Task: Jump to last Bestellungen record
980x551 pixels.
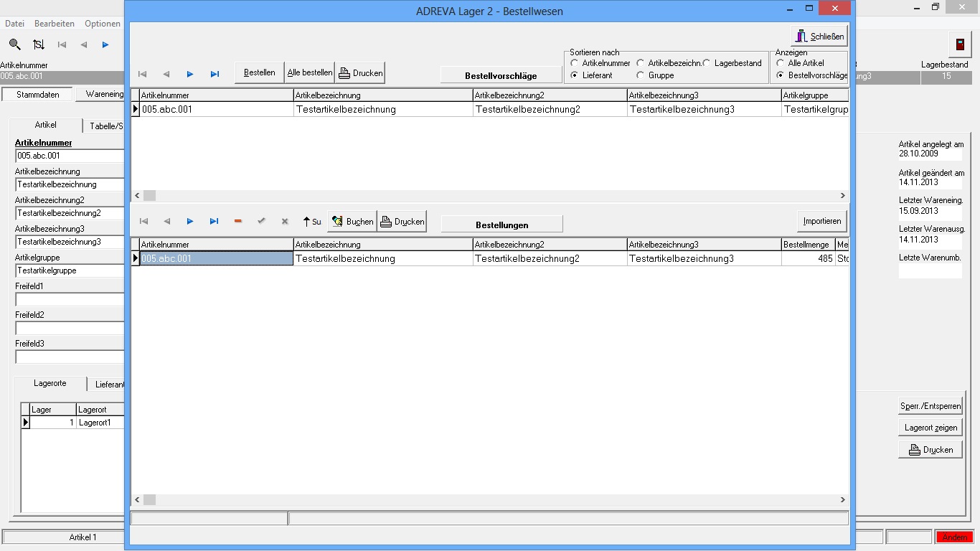Action: click(x=214, y=222)
